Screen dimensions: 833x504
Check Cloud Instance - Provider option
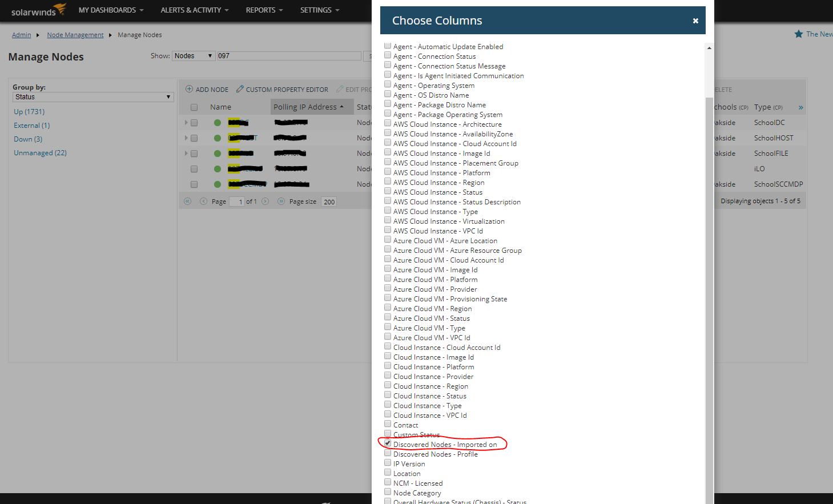(x=388, y=376)
